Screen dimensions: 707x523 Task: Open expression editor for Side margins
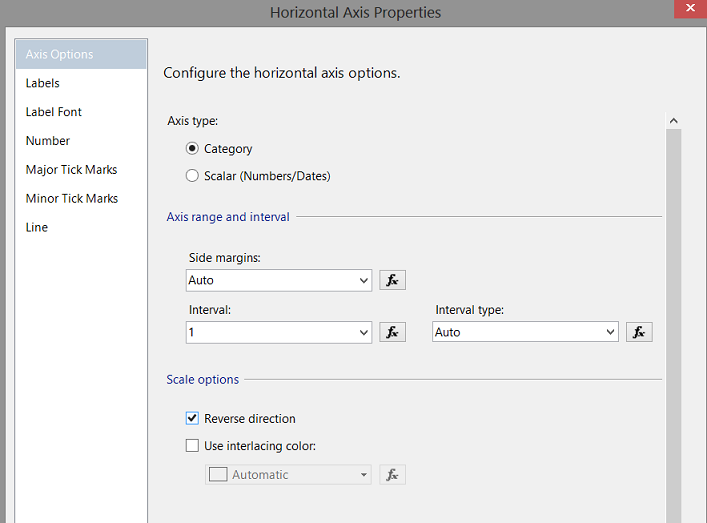point(393,280)
